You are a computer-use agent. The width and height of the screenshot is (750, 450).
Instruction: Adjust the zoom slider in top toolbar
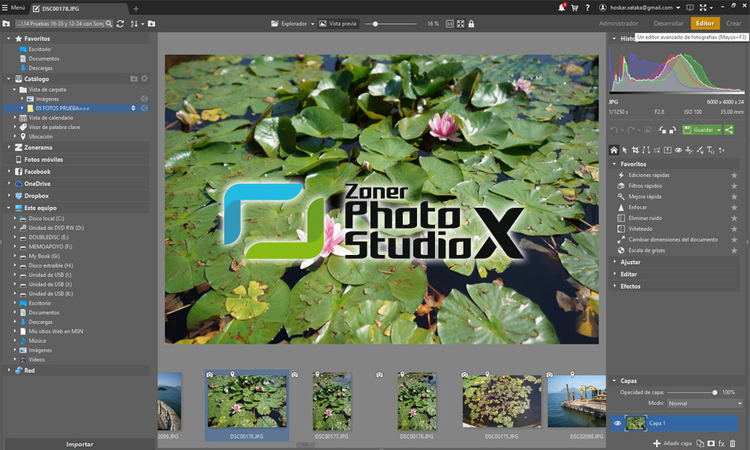click(x=391, y=23)
